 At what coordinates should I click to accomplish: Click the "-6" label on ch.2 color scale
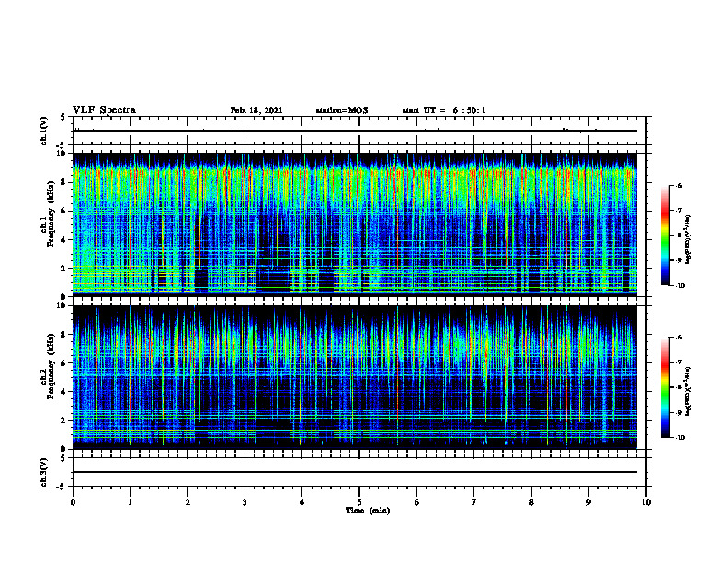[x=677, y=338]
